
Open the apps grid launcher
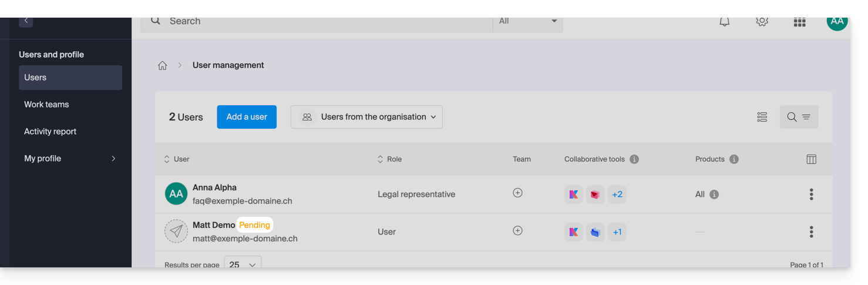click(x=799, y=22)
